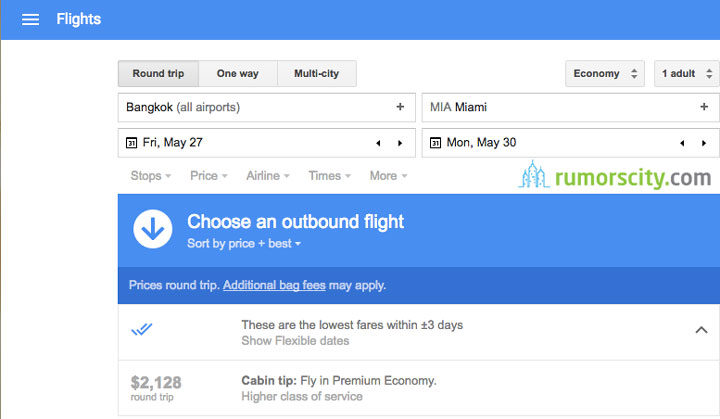Open the 1 adult passengers dropdown

[687, 74]
